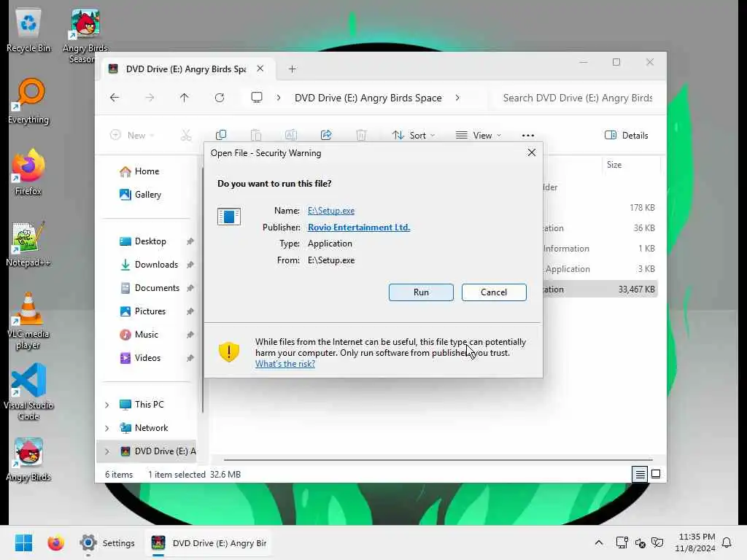Viewport: 747px width, 560px height.
Task: Expand chevron after DVD Drive breadcrumb
Action: pyautogui.click(x=457, y=98)
